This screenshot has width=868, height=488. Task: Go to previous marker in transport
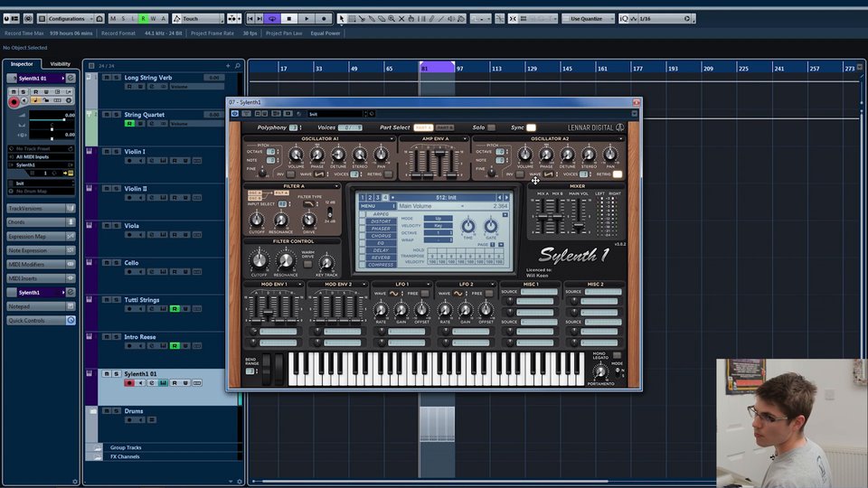pyautogui.click(x=250, y=18)
